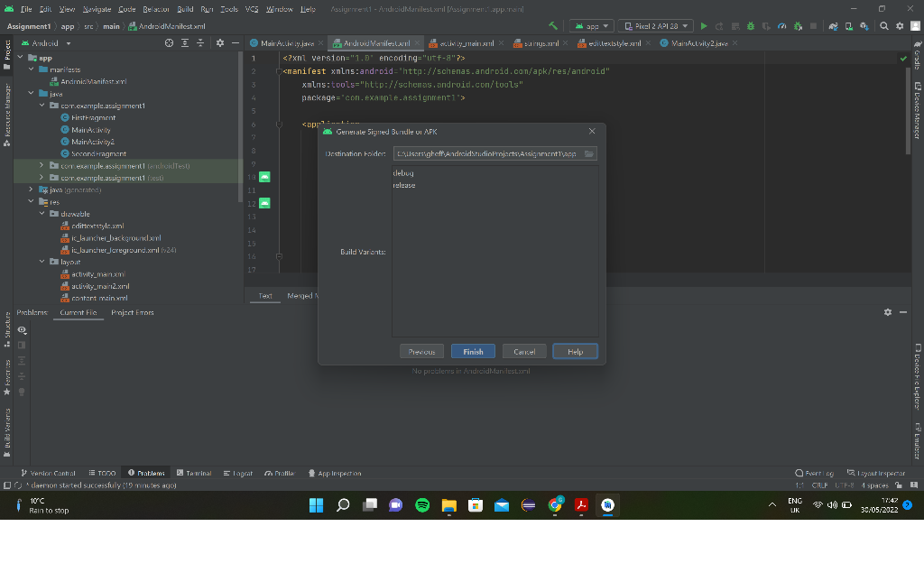Click gutter Android icon on line 10
The image size is (924, 582).
264,177
